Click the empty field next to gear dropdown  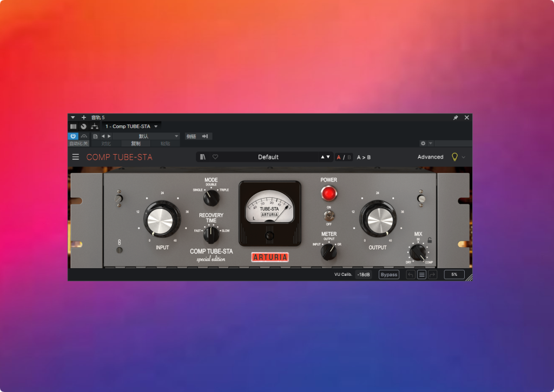[453, 143]
